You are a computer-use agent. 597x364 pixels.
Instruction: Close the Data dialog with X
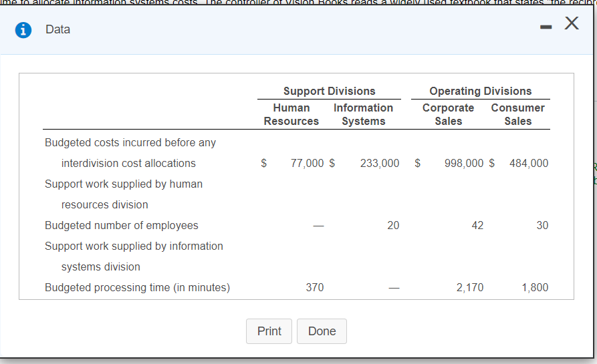pyautogui.click(x=572, y=23)
